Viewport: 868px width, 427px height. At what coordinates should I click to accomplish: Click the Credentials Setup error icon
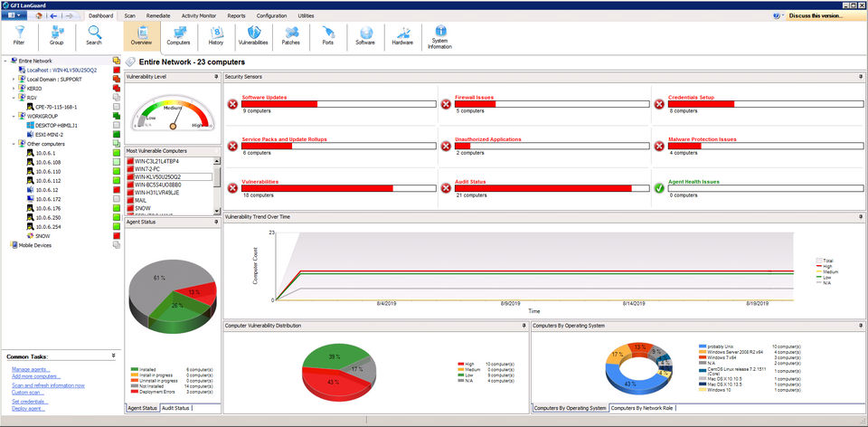click(659, 105)
